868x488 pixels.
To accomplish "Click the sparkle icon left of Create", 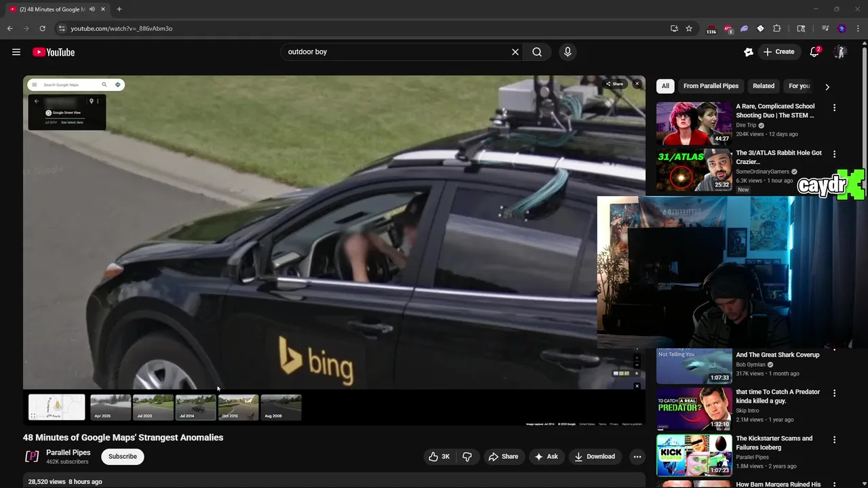I will coord(749,52).
